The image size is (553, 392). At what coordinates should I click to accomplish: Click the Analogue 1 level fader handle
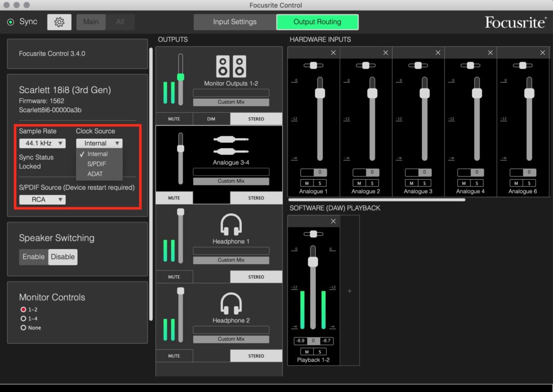pyautogui.click(x=320, y=93)
